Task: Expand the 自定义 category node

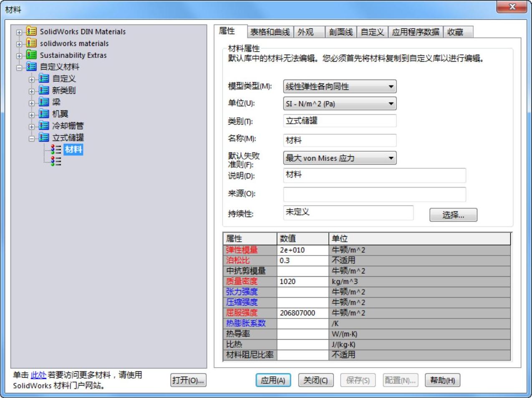Action: click(x=32, y=79)
